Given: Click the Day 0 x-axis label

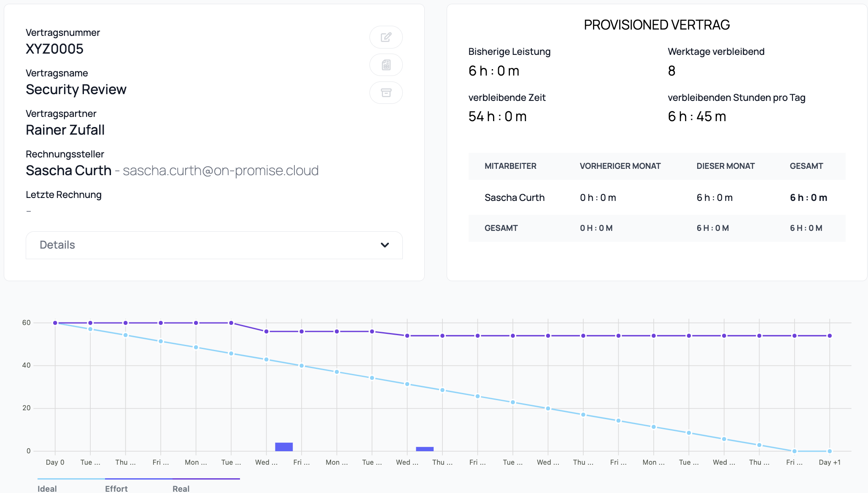Looking at the screenshot, I should coord(55,463).
